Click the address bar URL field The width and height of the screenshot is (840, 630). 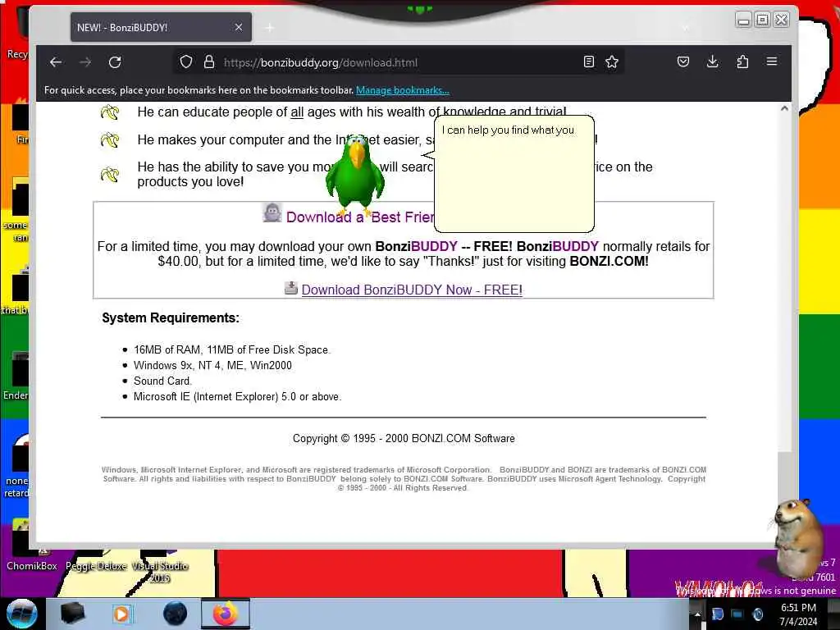[399, 62]
